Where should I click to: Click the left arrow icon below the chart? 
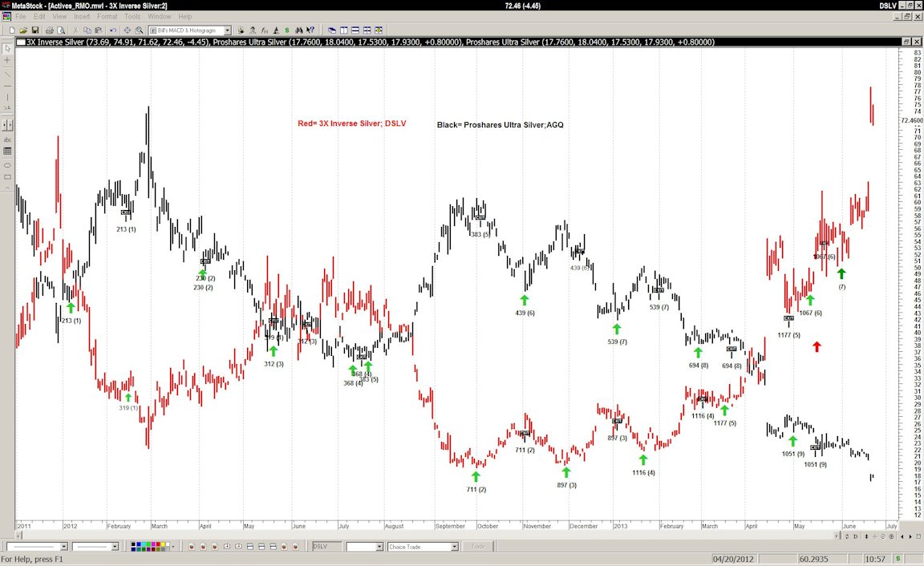tap(902, 536)
